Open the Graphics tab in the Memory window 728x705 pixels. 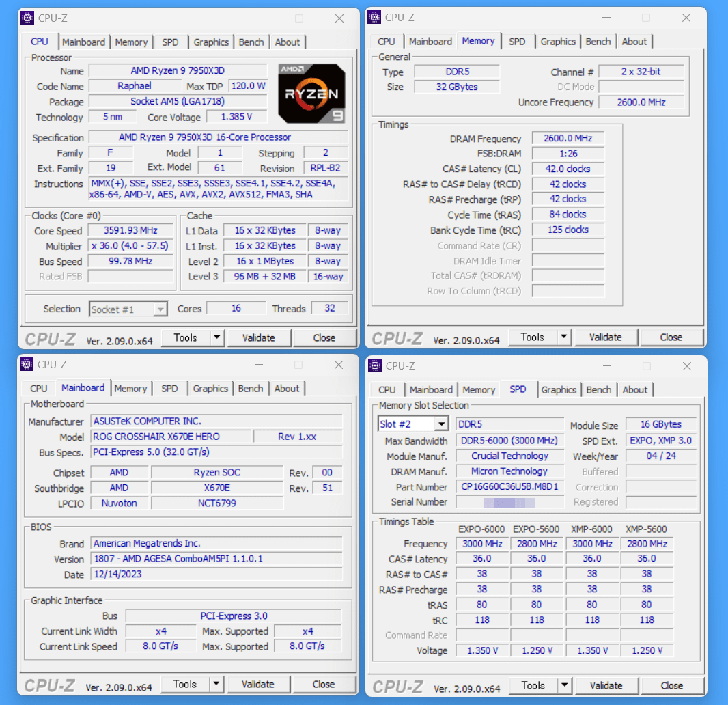(558, 42)
